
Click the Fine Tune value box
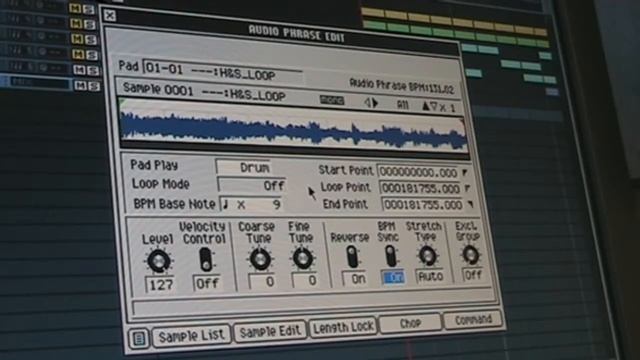pos(304,280)
